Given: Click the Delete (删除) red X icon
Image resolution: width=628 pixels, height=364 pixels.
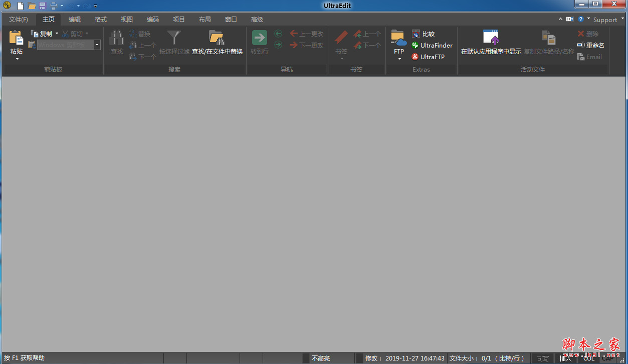Looking at the screenshot, I should (581, 34).
